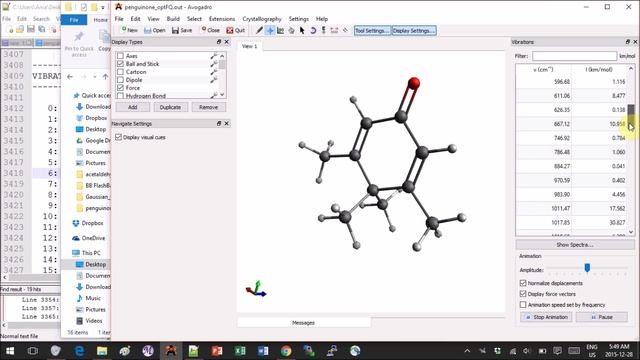The width and height of the screenshot is (640, 360).
Task: Enable the Cartoon display type
Action: point(120,72)
